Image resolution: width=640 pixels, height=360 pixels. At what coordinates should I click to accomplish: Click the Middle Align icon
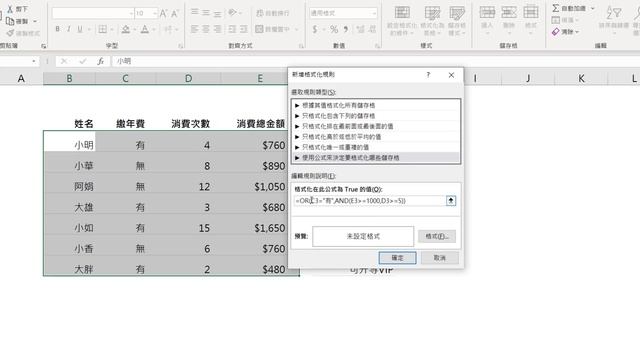coord(206,13)
